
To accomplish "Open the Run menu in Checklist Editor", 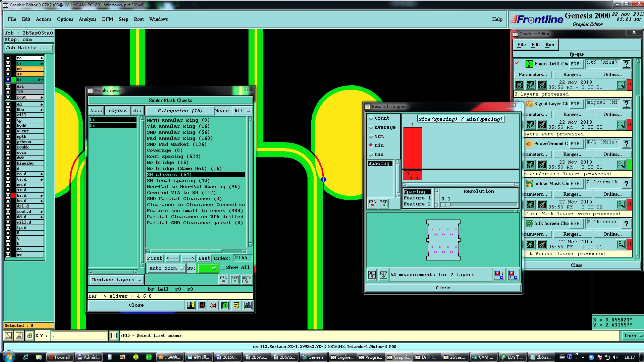I will 549,45.
